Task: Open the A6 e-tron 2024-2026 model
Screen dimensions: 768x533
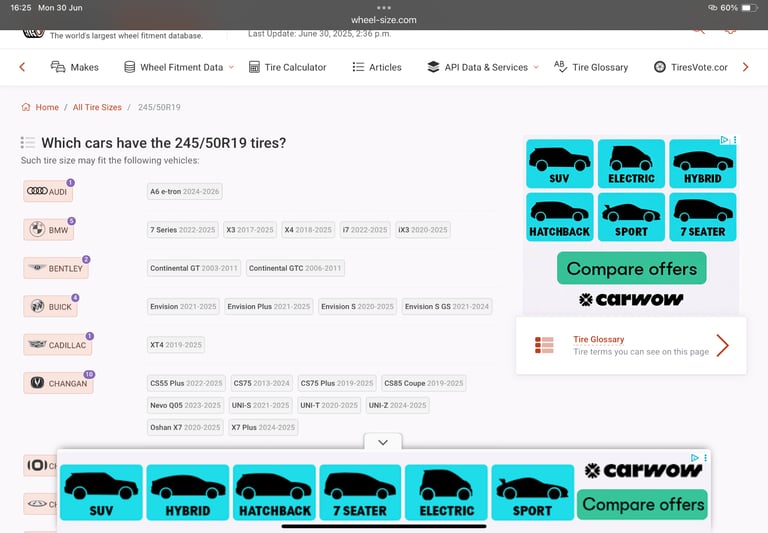Action: (185, 192)
